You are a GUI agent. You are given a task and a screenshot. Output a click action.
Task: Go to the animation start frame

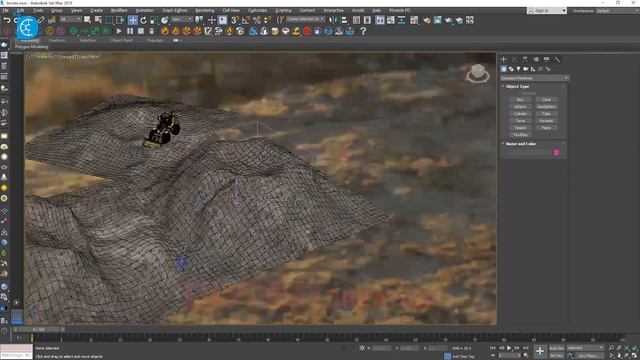tap(493, 348)
